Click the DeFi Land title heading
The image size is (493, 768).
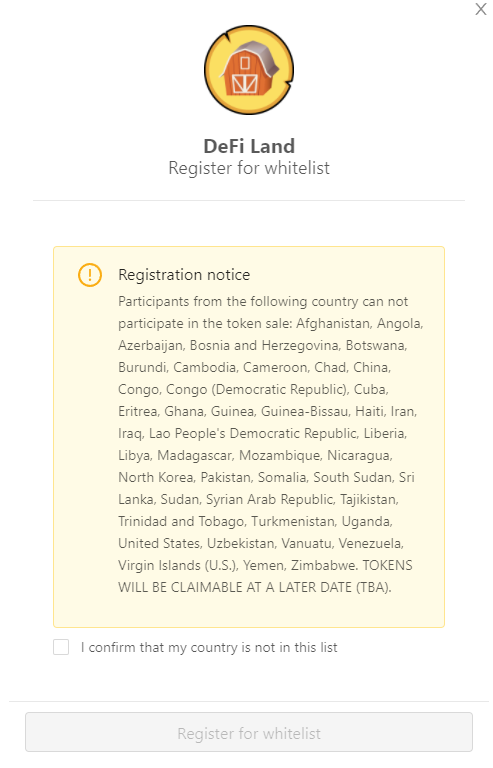click(x=249, y=146)
